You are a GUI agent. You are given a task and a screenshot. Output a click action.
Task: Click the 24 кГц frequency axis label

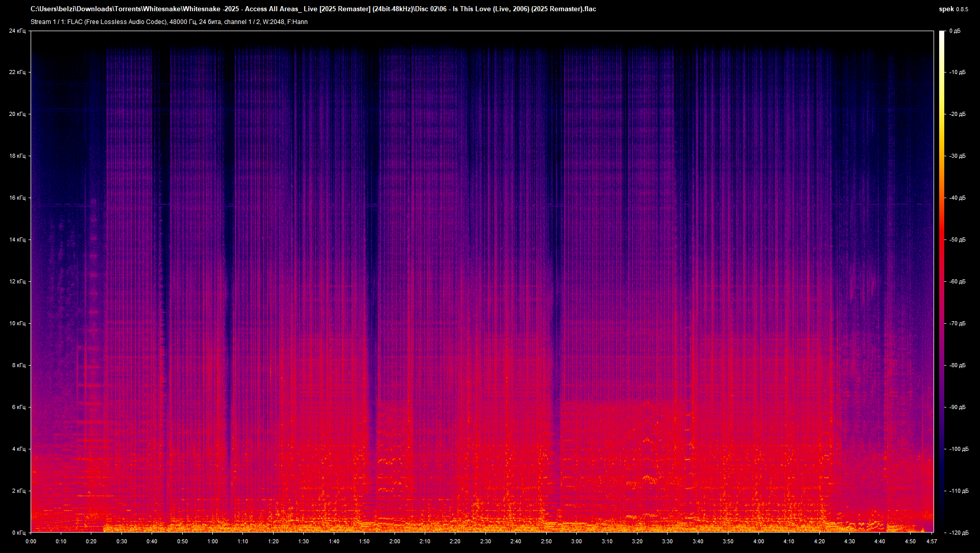[18, 31]
